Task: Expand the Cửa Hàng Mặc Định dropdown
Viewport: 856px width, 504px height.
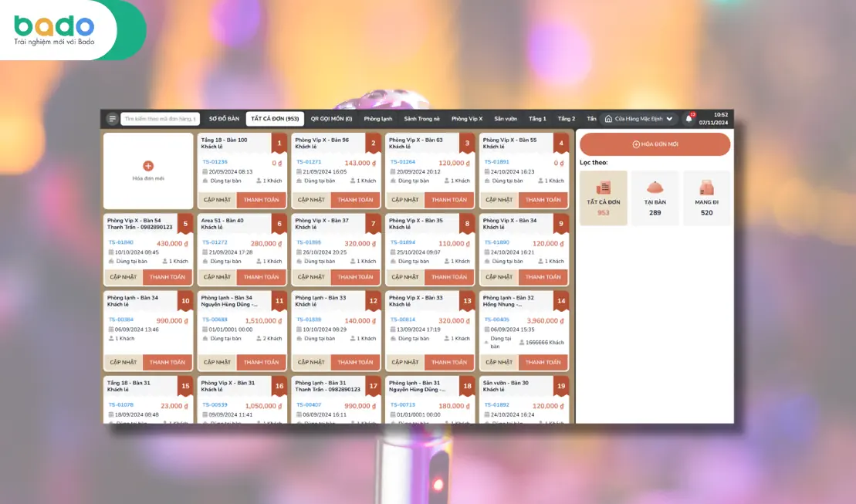Action: coord(669,119)
